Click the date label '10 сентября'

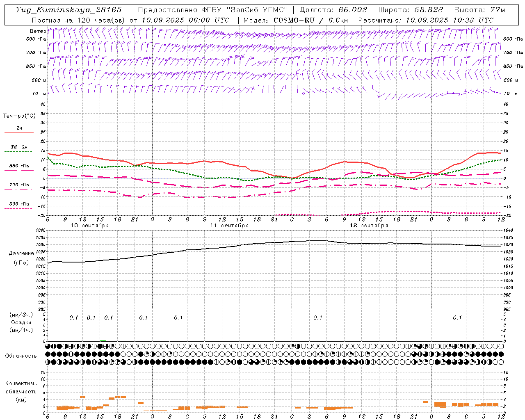[x=90, y=226]
